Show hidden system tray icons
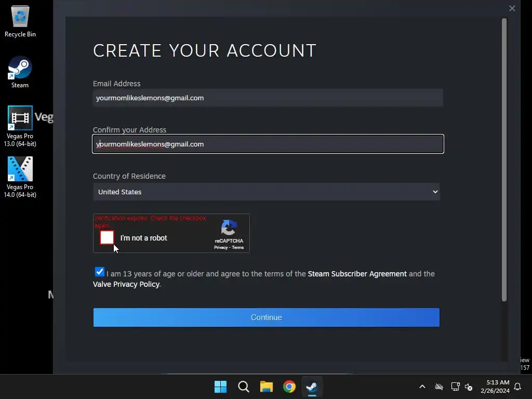The height and width of the screenshot is (399, 532). point(422,387)
